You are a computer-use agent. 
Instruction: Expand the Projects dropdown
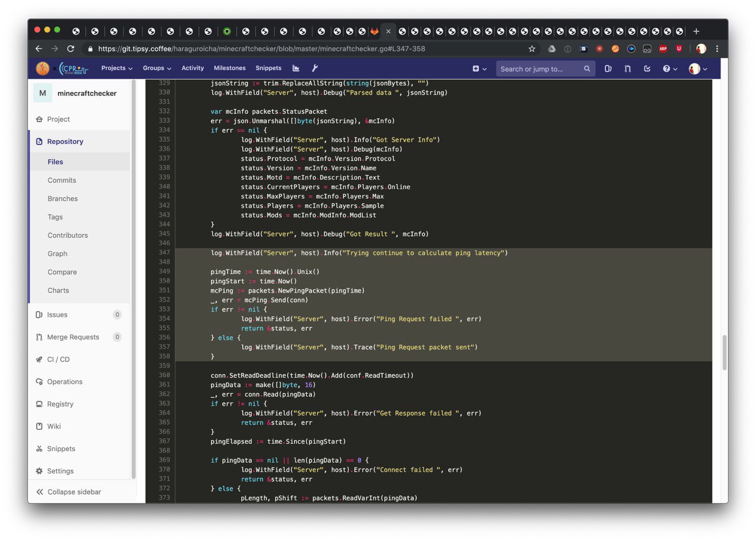coord(117,68)
